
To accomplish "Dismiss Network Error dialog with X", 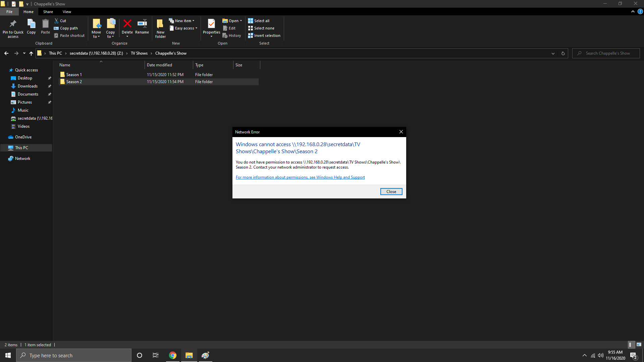I will pos(401,132).
